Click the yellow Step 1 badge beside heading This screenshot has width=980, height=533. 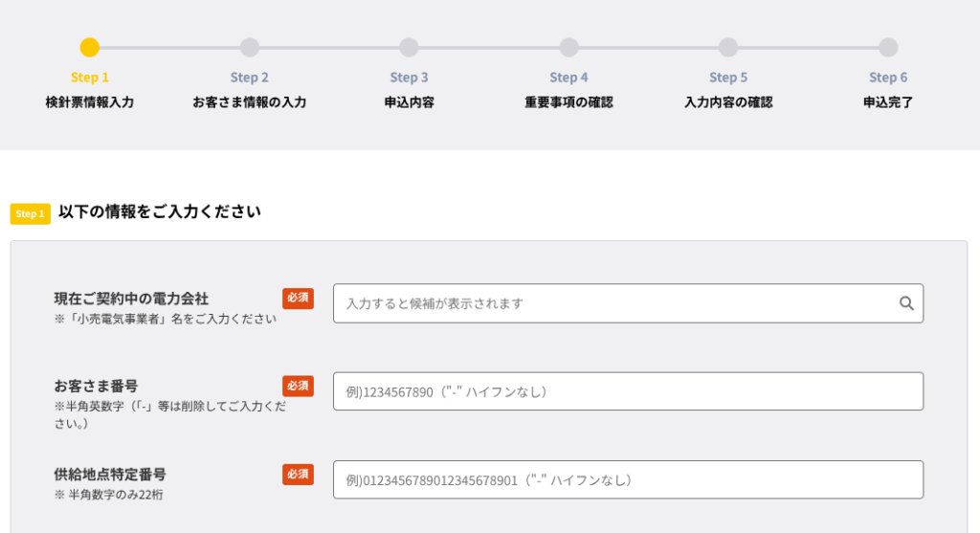click(x=31, y=213)
